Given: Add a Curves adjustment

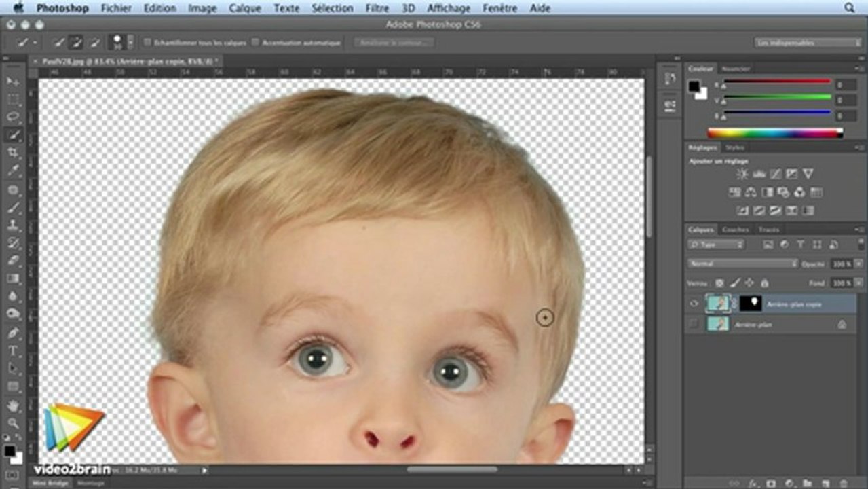Looking at the screenshot, I should tap(775, 175).
